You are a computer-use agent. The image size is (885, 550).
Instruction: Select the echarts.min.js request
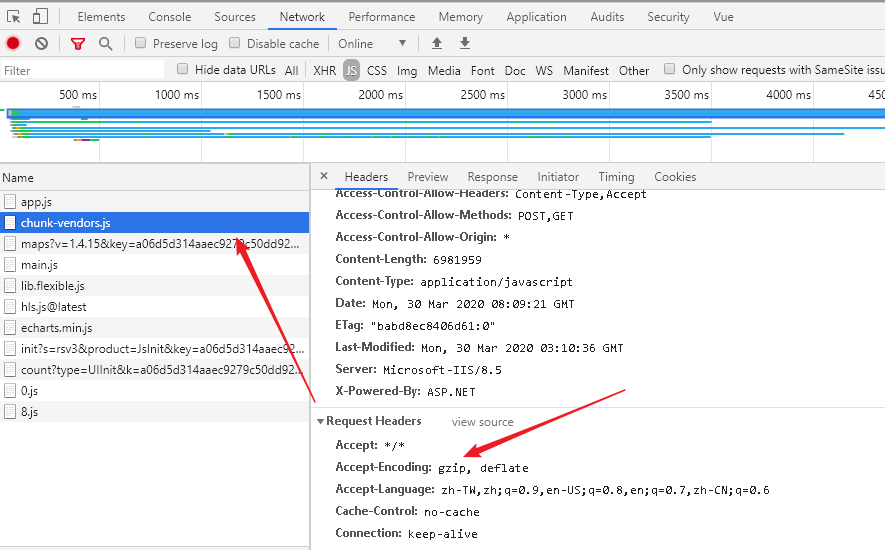[x=155, y=328]
